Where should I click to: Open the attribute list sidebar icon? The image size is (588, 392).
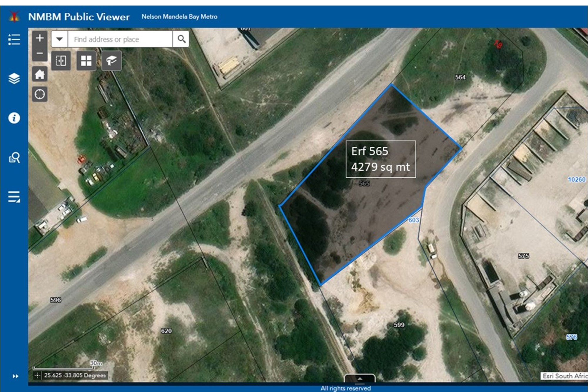click(x=14, y=197)
